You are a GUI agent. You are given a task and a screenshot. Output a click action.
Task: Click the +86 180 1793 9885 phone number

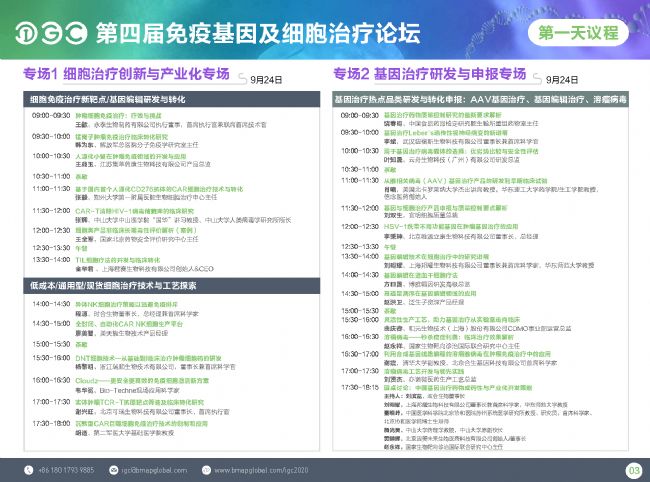pyautogui.click(x=62, y=468)
